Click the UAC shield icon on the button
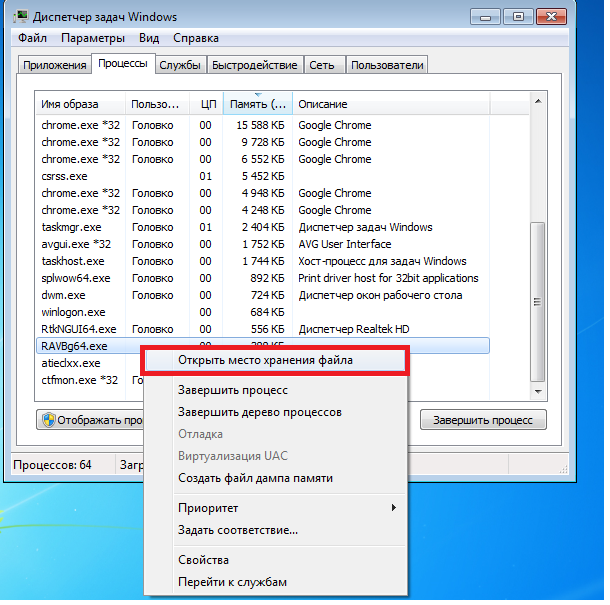Image resolution: width=610 pixels, height=605 pixels. pos(47,420)
